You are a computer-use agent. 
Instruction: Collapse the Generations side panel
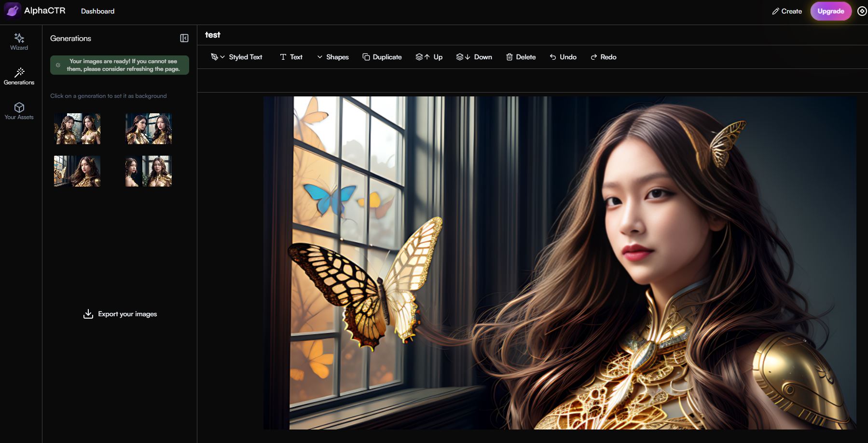(x=184, y=38)
